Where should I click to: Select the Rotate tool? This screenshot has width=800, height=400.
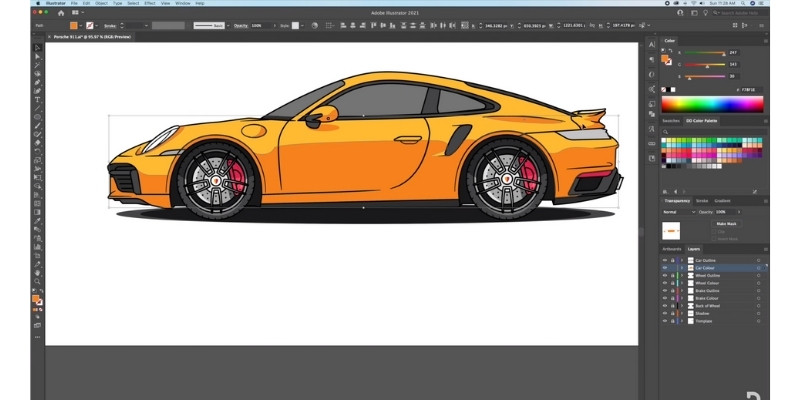click(37, 152)
